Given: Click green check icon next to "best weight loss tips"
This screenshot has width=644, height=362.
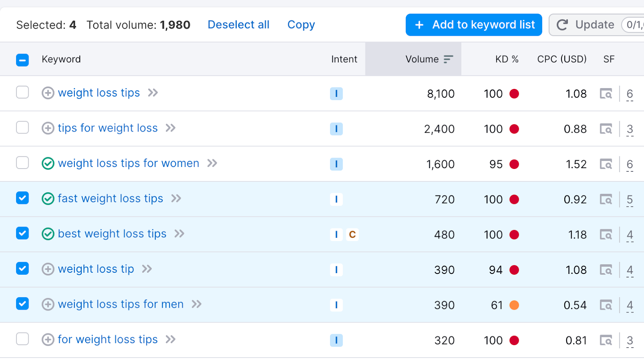Looking at the screenshot, I should pos(47,234).
